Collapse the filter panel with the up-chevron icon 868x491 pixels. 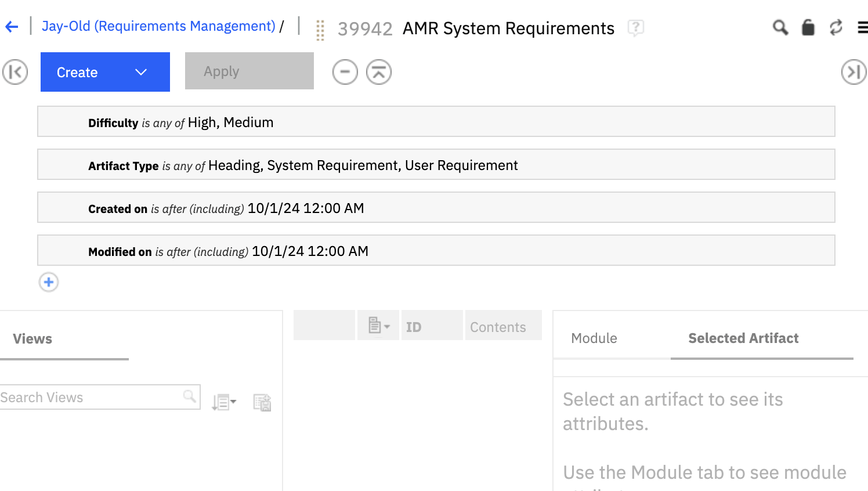(x=379, y=72)
